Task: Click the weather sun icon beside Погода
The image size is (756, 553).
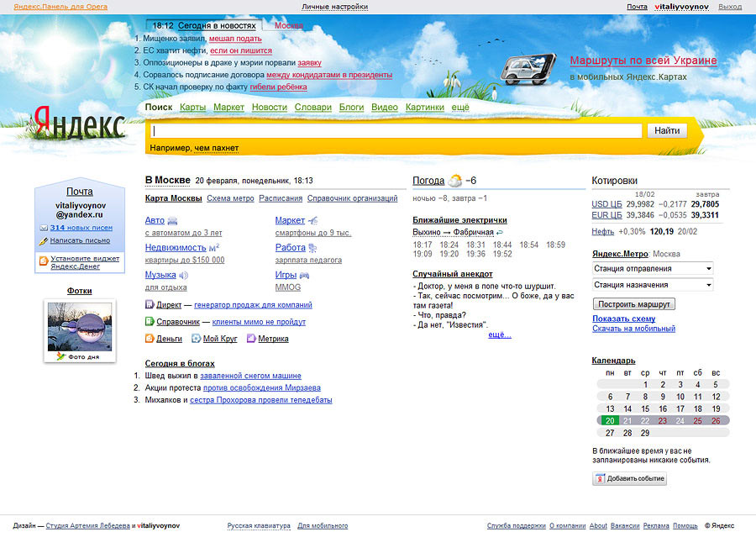Action: (454, 182)
